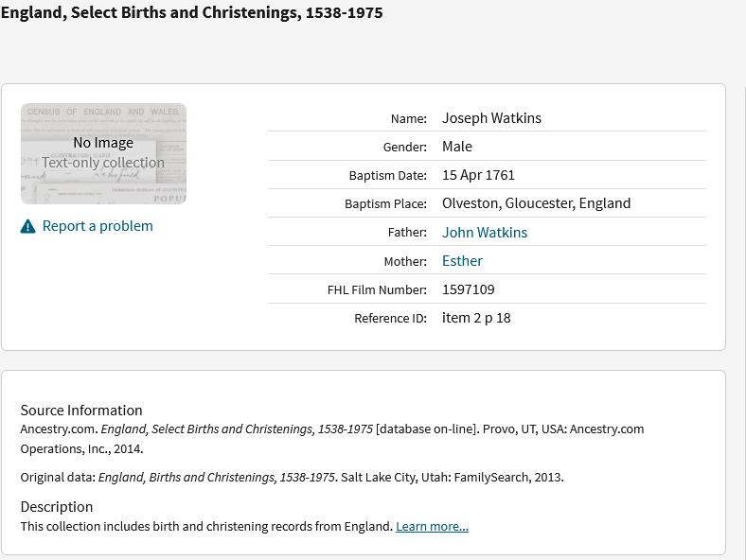The image size is (746, 560).
Task: Click the No Image placeholder thumbnail
Action: [103, 154]
